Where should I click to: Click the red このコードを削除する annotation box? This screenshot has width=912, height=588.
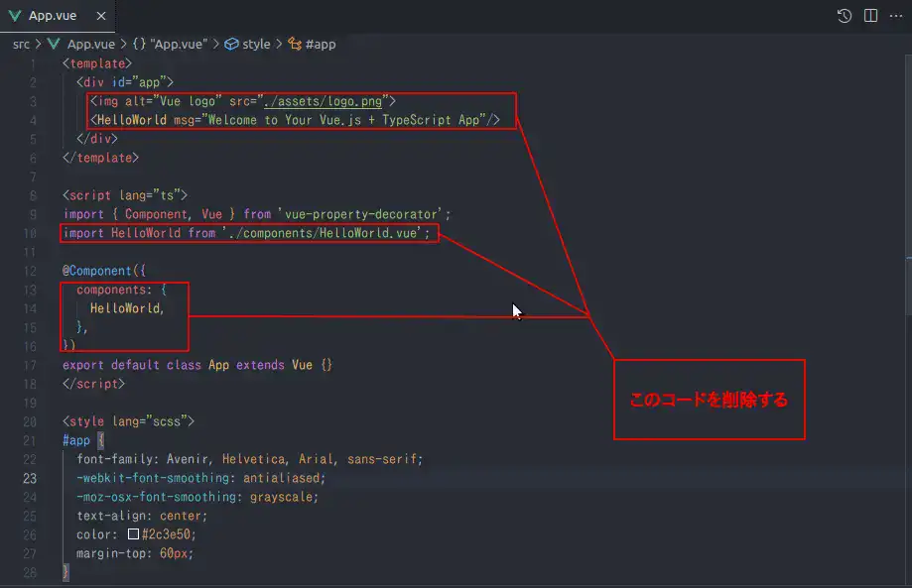709,400
